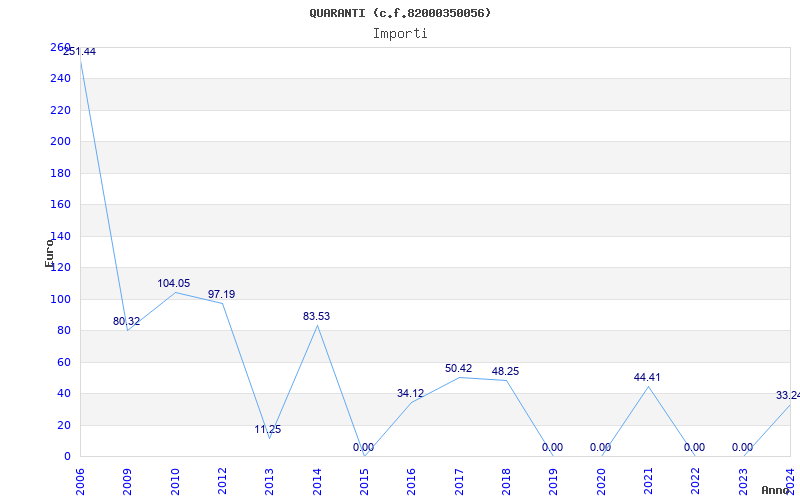This screenshot has width=800, height=500.
Task: Click x-axis year 2013
Action: [269, 481]
